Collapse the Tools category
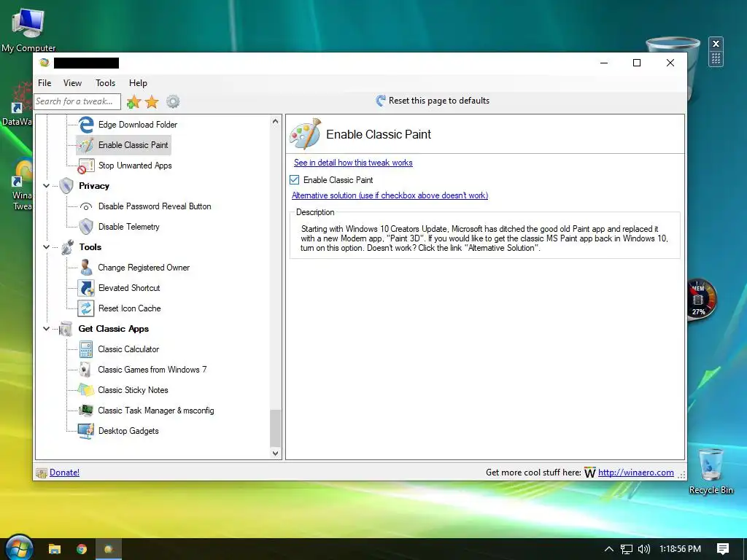The height and width of the screenshot is (560, 747). (x=46, y=247)
